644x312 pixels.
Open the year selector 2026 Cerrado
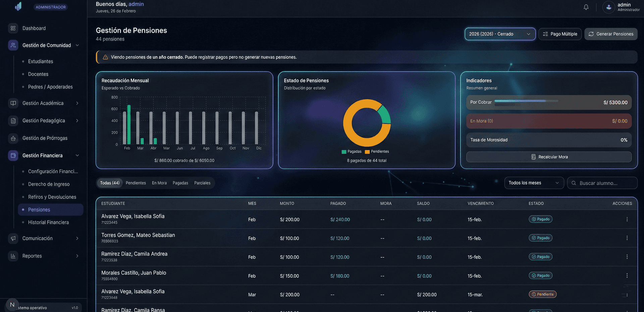pos(499,34)
